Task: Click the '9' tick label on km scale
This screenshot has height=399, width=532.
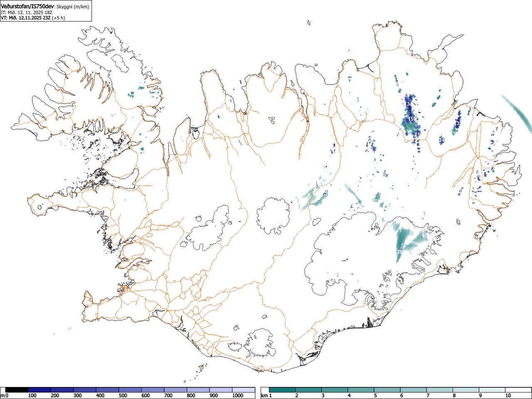Action: tap(480, 396)
